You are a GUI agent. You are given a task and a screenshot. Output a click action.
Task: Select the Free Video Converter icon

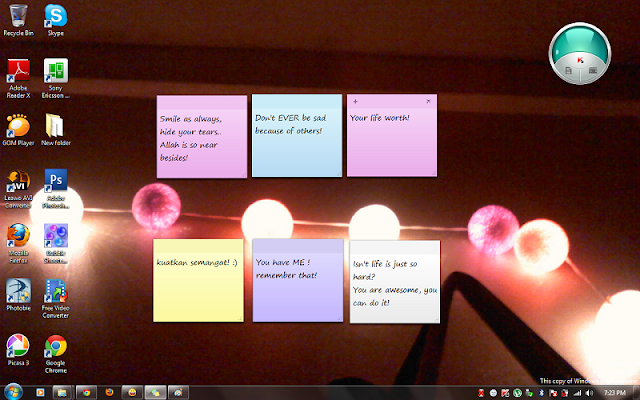pyautogui.click(x=56, y=299)
